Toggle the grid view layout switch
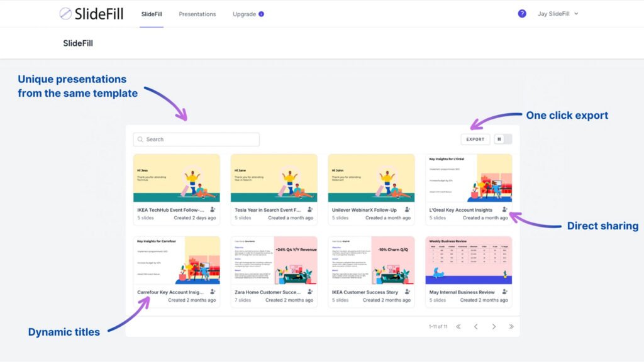 coord(503,139)
